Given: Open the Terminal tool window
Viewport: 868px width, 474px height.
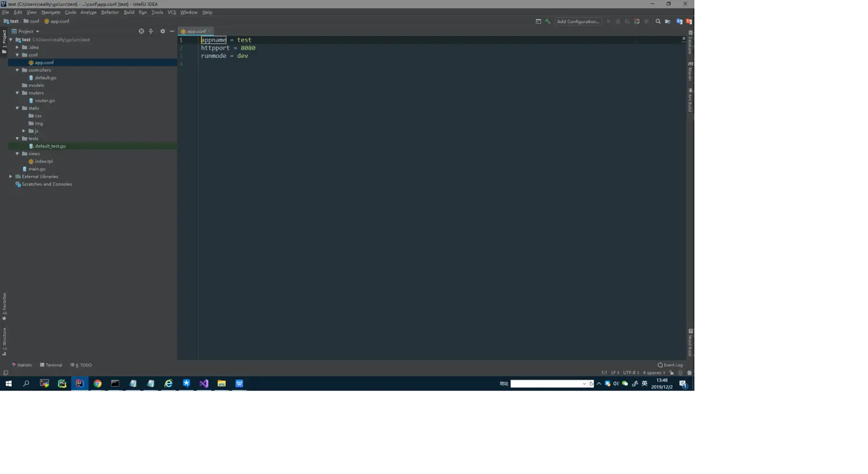Looking at the screenshot, I should [x=51, y=365].
